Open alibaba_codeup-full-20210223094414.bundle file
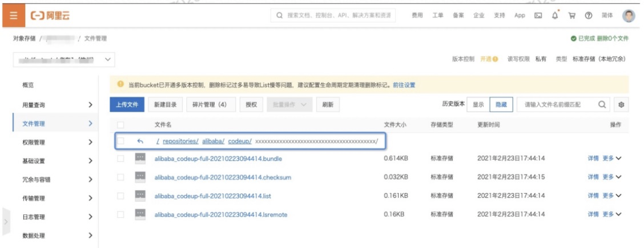This screenshot has width=644, height=248. click(x=218, y=158)
